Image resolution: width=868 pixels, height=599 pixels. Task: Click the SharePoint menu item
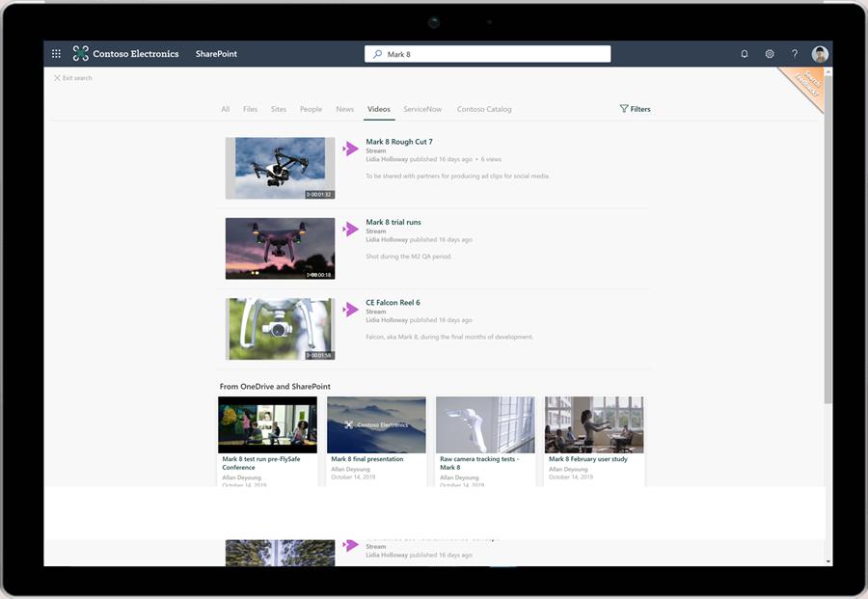point(215,54)
